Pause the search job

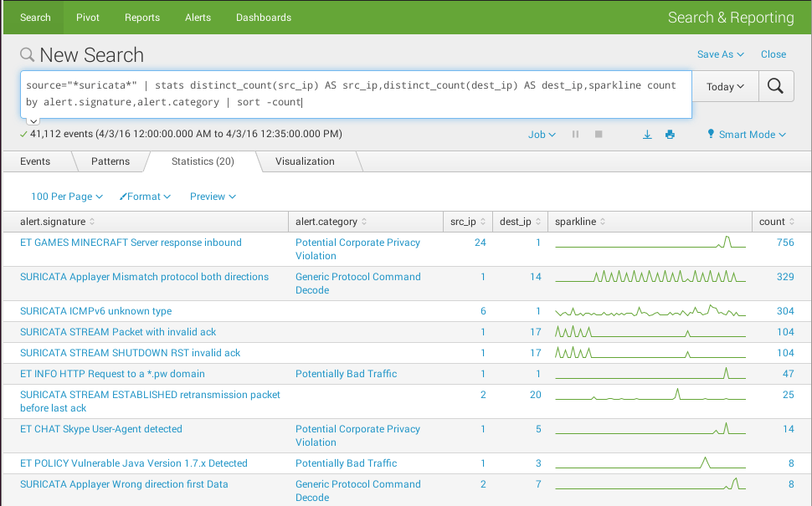[x=575, y=135]
